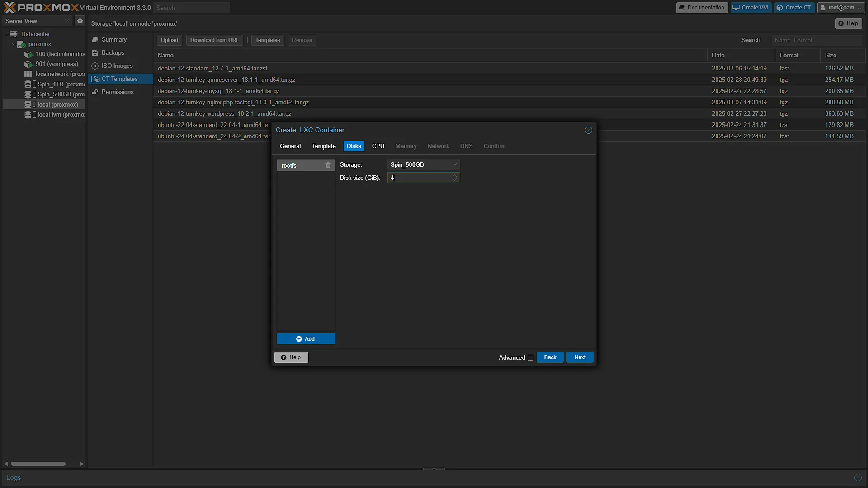Click the Next button
The height and width of the screenshot is (488, 868).
580,357
